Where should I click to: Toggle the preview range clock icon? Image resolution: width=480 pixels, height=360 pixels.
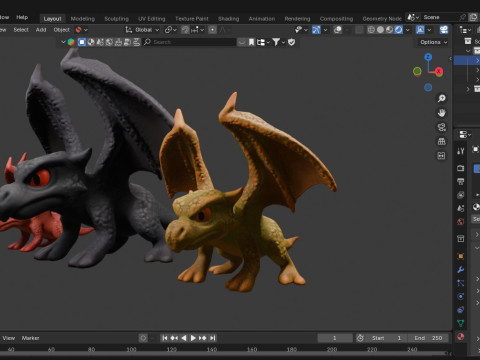(360, 338)
